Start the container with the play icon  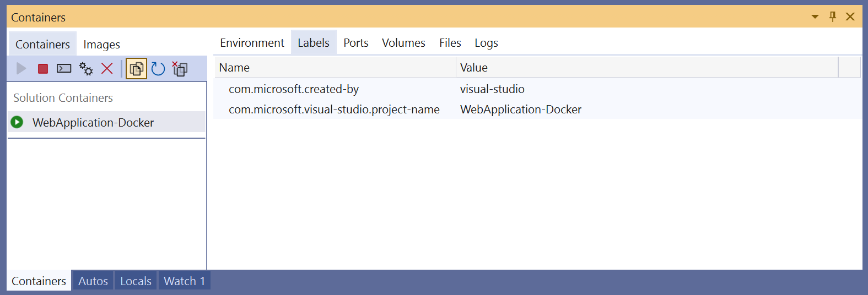coord(21,68)
